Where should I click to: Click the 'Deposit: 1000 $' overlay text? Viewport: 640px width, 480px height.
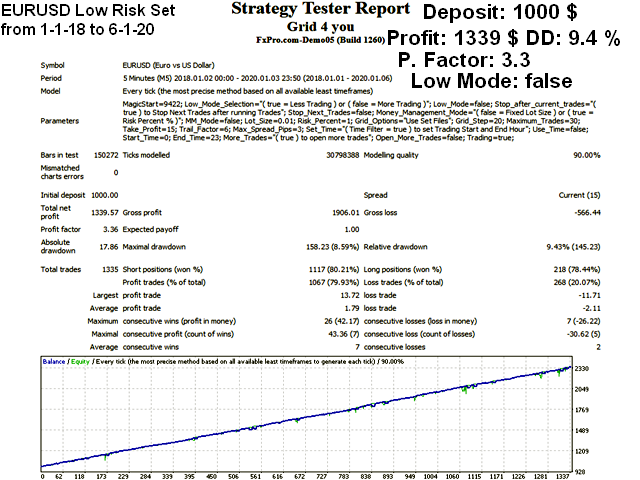(500, 12)
